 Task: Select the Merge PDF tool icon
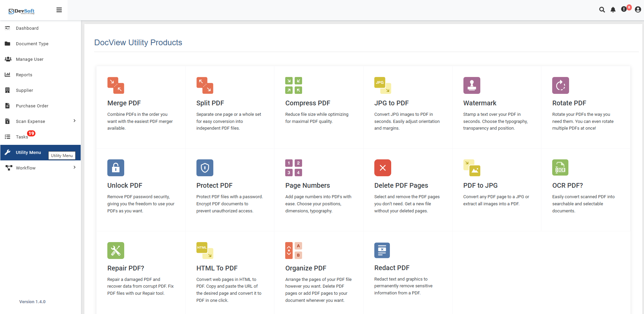pyautogui.click(x=115, y=85)
